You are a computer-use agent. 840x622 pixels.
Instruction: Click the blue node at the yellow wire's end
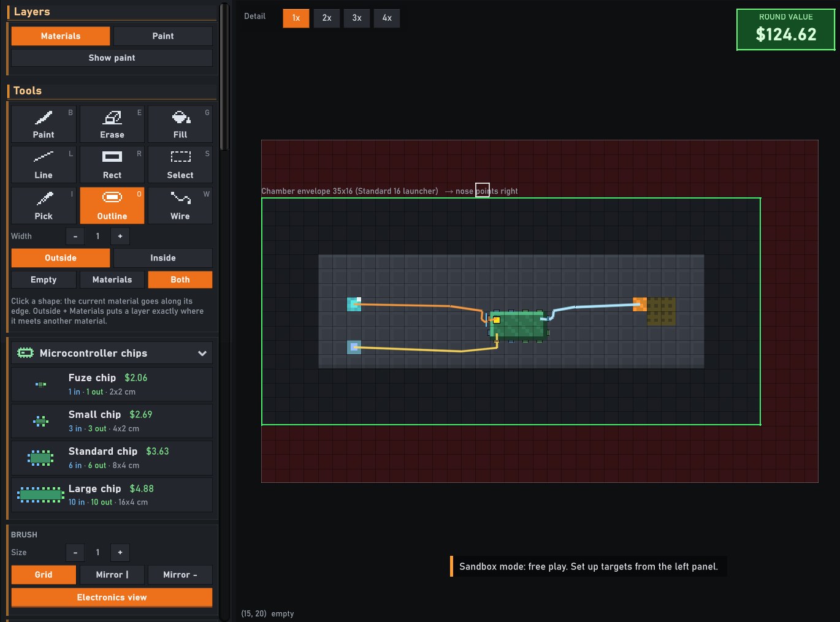(354, 347)
